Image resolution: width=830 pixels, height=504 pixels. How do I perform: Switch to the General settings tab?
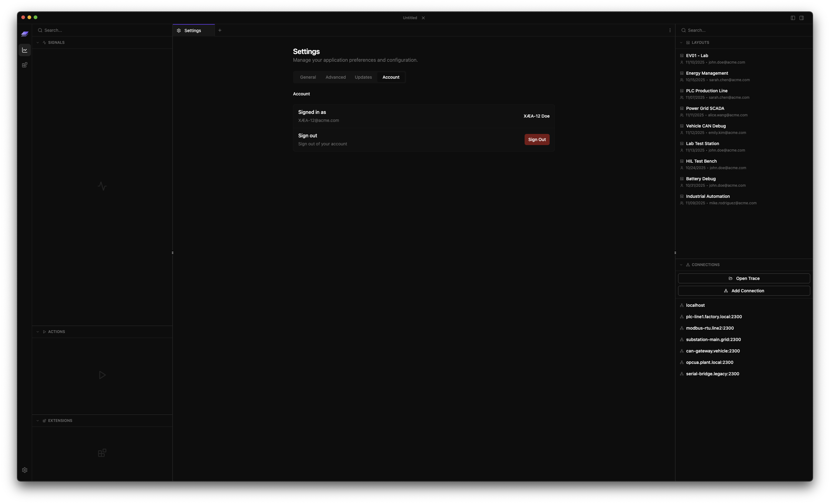click(x=308, y=77)
